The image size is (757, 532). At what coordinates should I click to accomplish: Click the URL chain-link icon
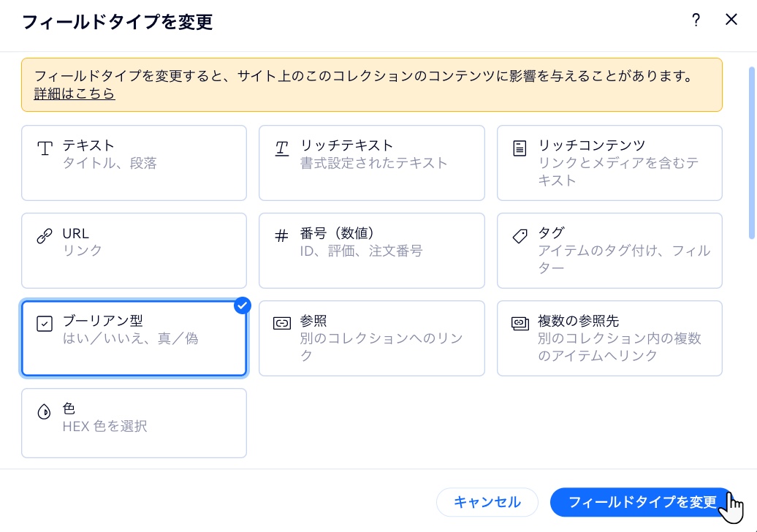pyautogui.click(x=45, y=234)
